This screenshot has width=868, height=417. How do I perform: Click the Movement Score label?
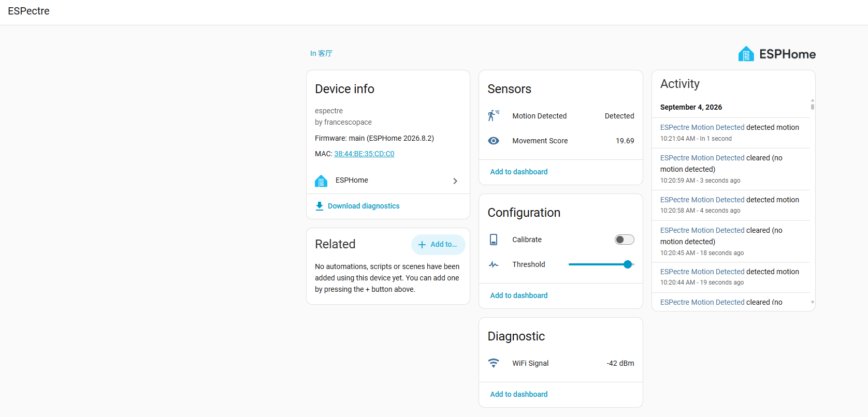click(x=540, y=141)
